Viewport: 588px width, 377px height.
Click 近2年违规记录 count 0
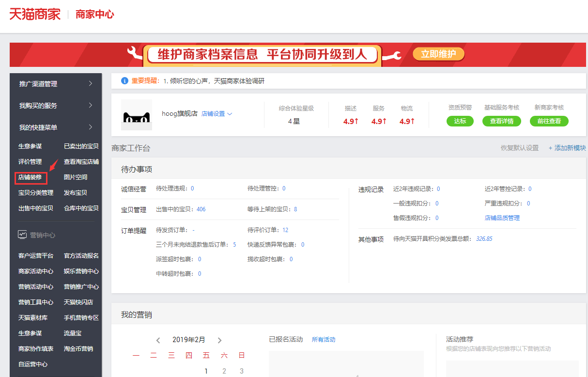click(438, 189)
